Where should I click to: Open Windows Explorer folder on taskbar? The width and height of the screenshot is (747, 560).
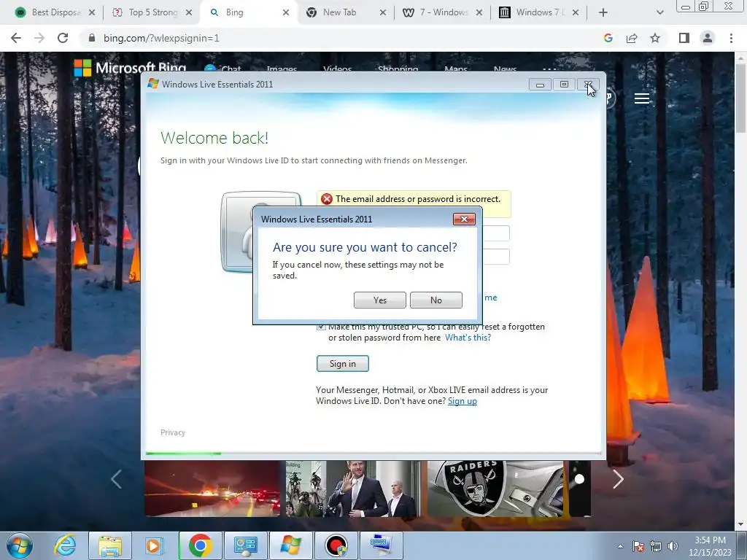coord(110,545)
